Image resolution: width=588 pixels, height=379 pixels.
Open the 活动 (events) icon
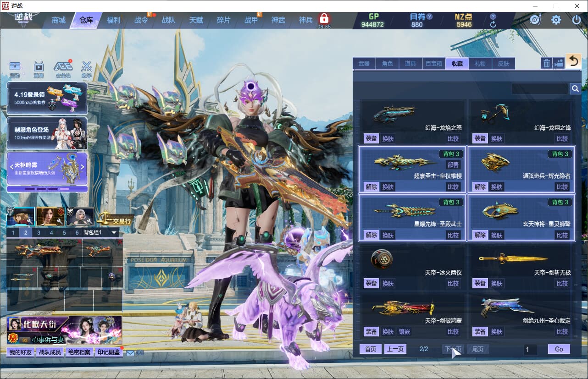(x=15, y=70)
